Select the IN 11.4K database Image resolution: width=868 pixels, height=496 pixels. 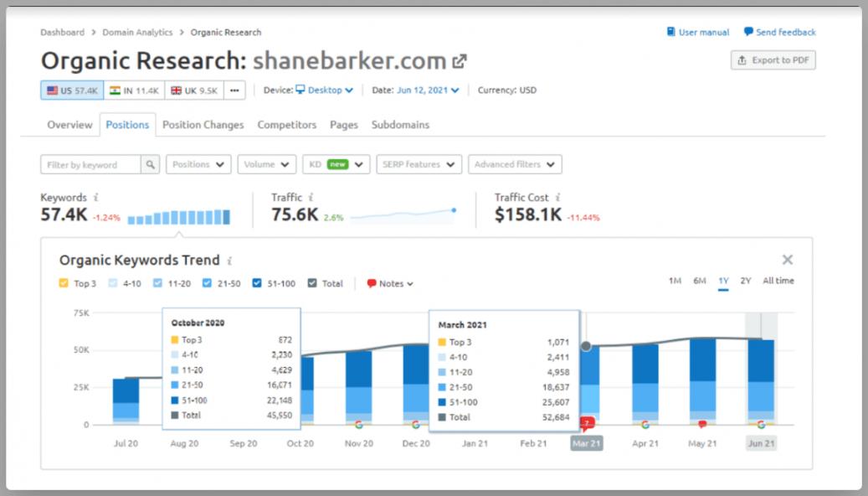click(x=134, y=90)
